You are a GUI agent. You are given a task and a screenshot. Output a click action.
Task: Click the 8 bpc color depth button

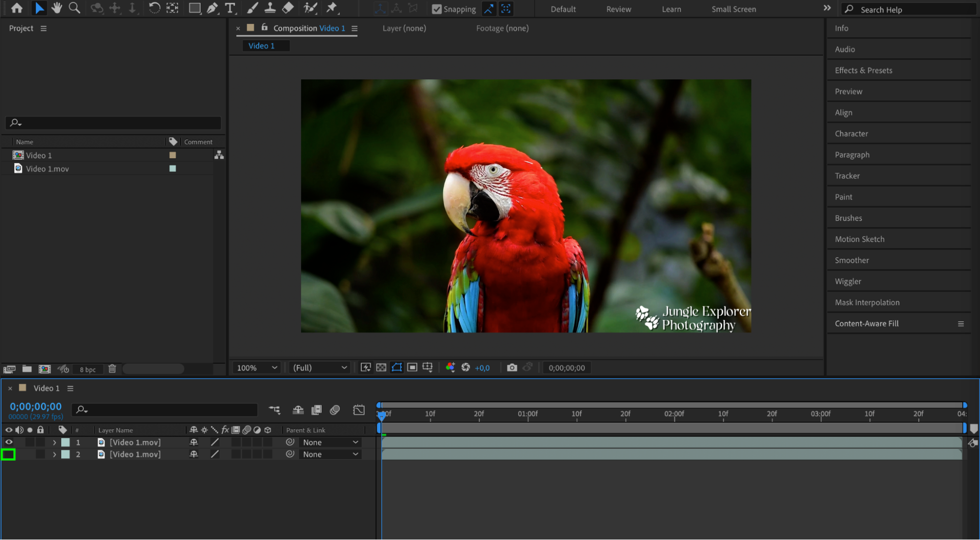pyautogui.click(x=88, y=369)
